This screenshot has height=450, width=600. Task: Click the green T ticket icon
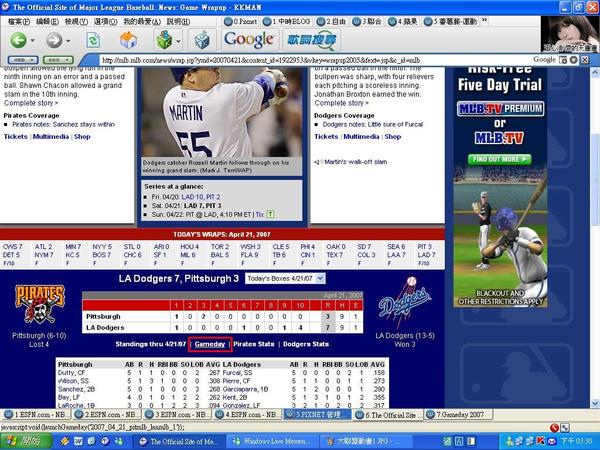(271, 214)
